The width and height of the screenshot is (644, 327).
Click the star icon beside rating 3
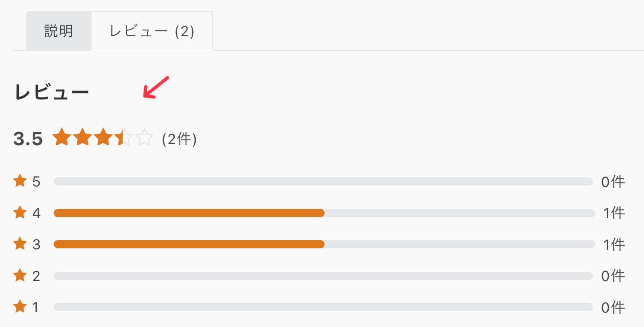20,244
